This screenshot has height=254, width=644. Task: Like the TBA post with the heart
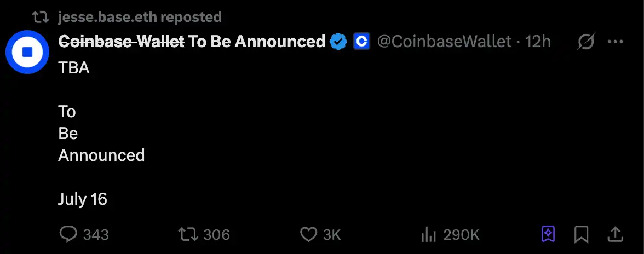309,234
